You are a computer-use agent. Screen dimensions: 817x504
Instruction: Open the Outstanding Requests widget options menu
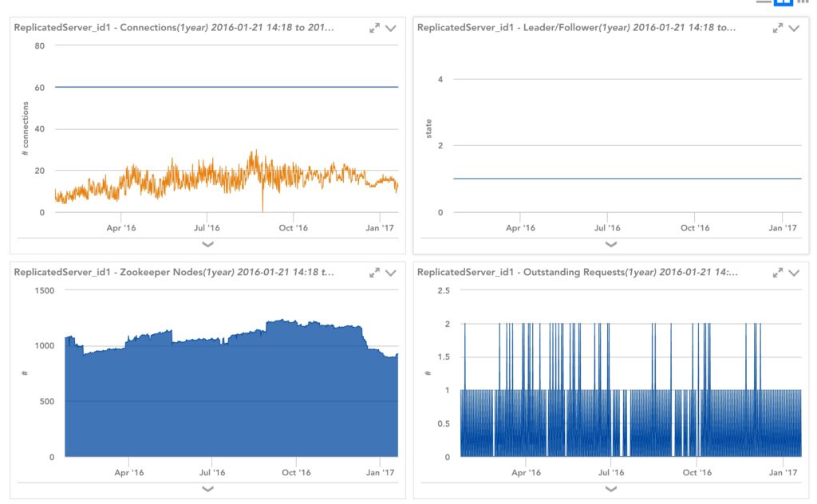794,273
